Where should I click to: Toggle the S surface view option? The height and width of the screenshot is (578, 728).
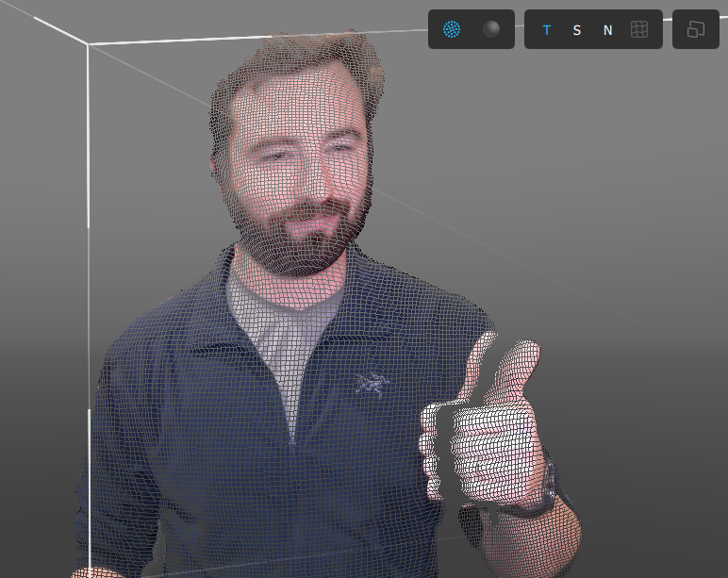point(576,30)
